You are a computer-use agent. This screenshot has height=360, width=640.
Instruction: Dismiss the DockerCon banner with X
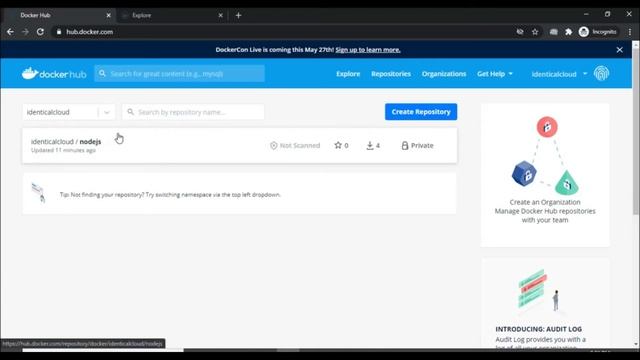[620, 50]
